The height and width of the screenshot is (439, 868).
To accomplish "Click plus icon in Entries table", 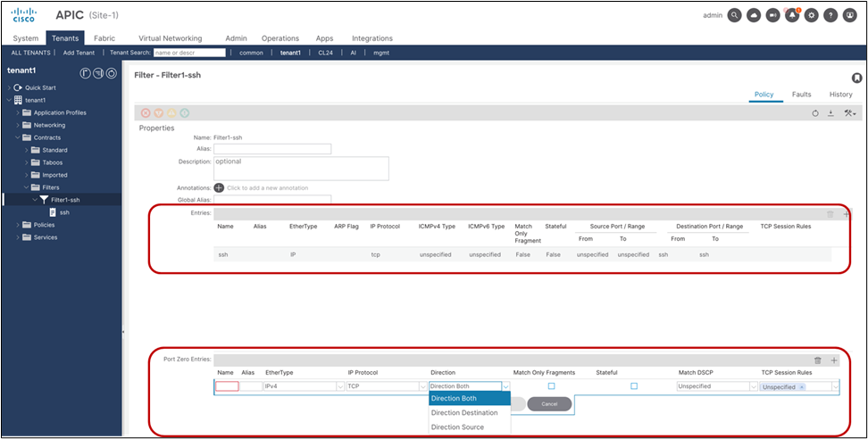I will point(847,214).
